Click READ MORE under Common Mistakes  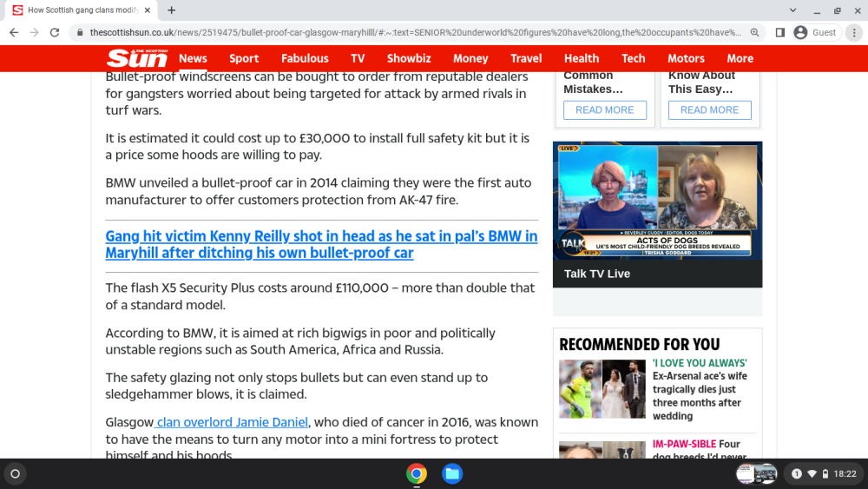click(x=604, y=109)
